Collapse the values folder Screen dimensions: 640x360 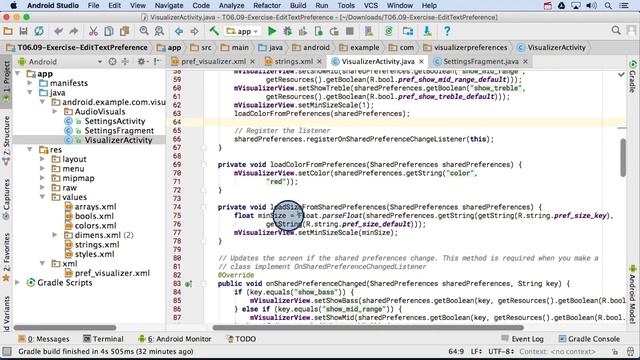point(42,197)
